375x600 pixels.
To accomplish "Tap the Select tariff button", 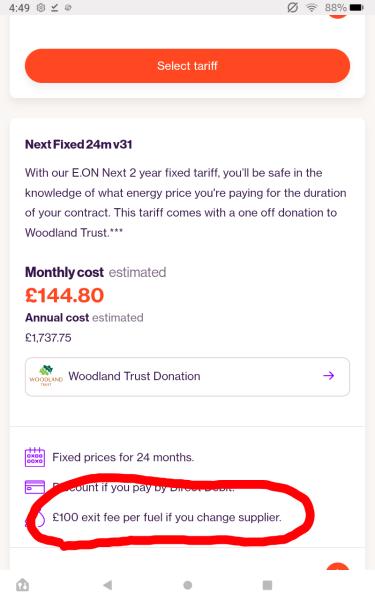I will (x=187, y=66).
